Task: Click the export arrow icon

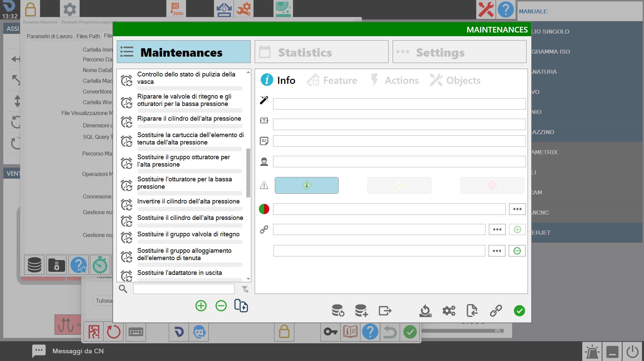Action: point(385,311)
